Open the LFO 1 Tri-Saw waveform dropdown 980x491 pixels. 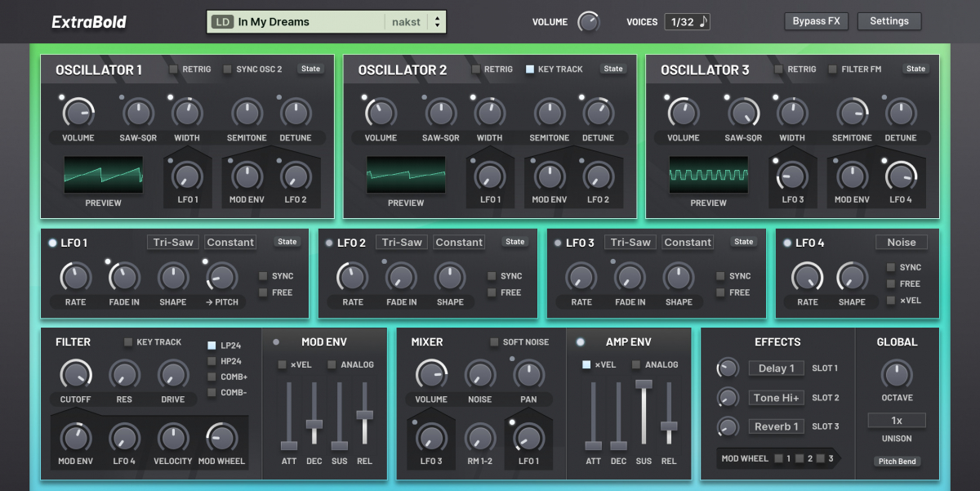coord(172,242)
